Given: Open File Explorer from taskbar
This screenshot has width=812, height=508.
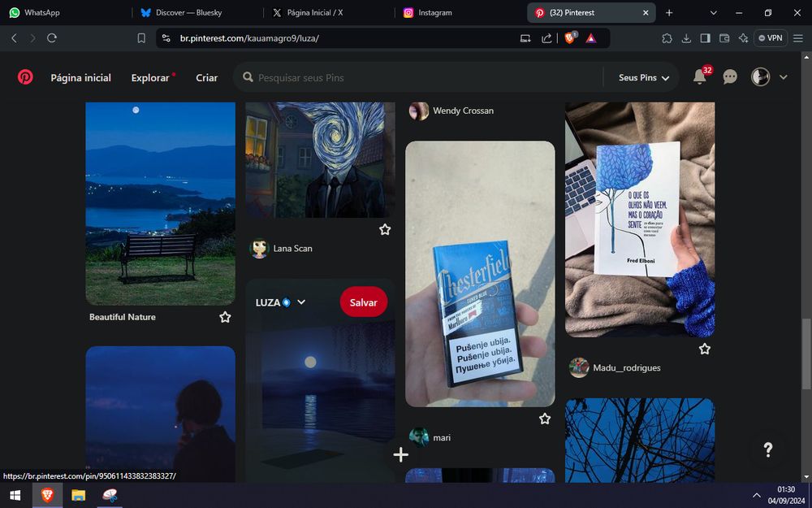Looking at the screenshot, I should pyautogui.click(x=78, y=496).
